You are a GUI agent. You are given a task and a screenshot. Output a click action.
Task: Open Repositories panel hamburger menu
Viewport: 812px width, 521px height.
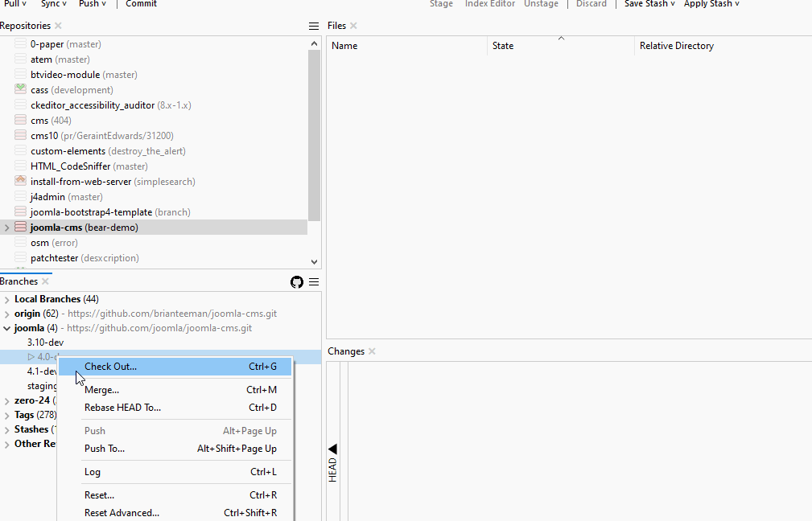(314, 26)
